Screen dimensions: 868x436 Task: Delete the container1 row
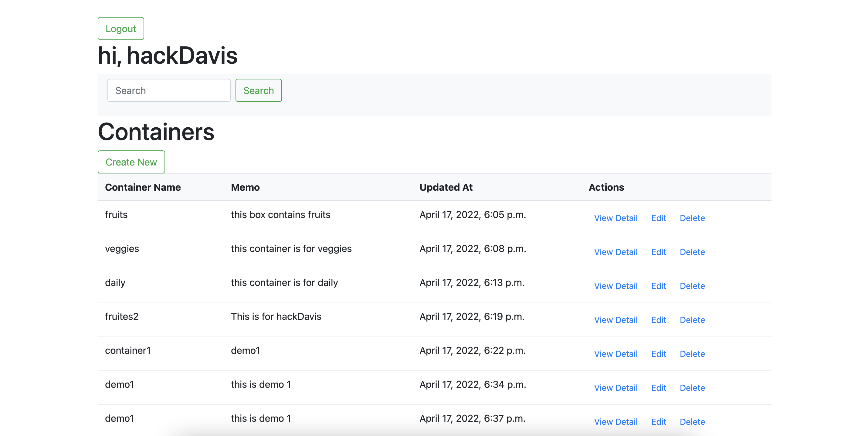pos(692,354)
